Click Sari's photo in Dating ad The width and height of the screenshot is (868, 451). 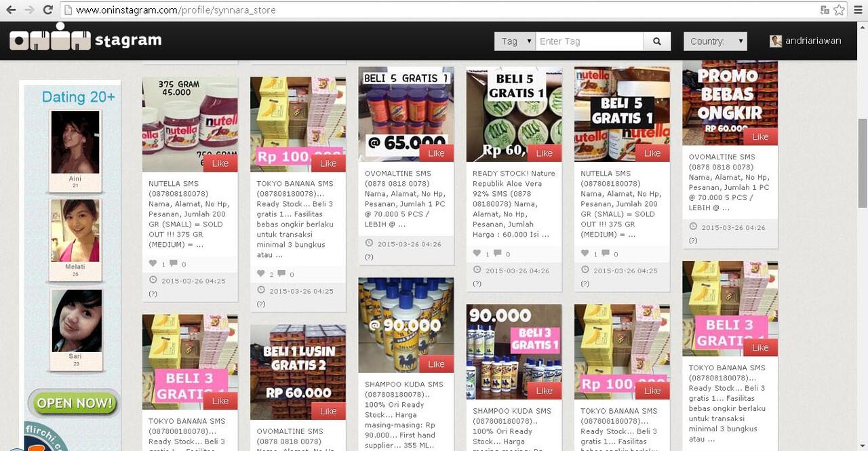click(76, 321)
